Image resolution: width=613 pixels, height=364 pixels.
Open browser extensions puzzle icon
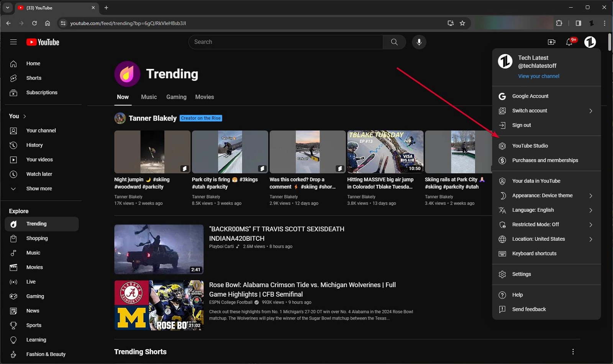tap(559, 23)
